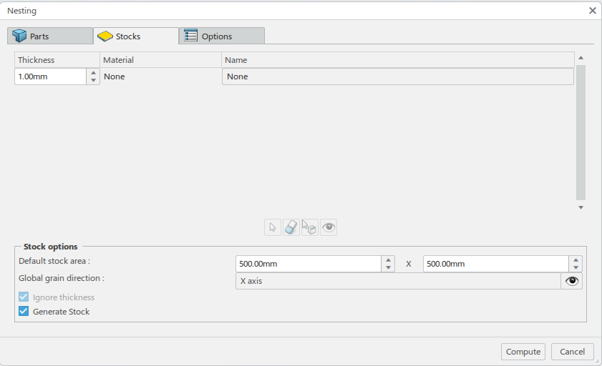The image size is (602, 366).
Task: Show grain direction using the eye button
Action: coord(572,281)
